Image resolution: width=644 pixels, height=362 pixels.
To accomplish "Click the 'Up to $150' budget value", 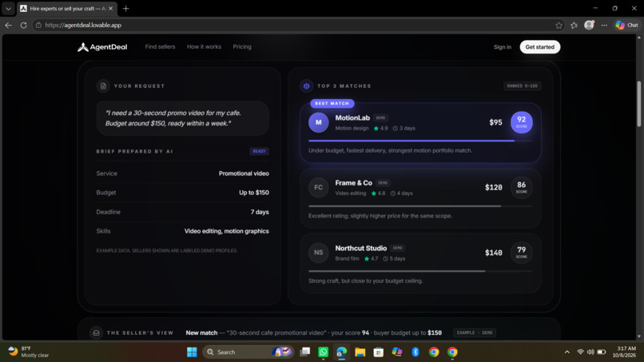I will coord(254,193).
